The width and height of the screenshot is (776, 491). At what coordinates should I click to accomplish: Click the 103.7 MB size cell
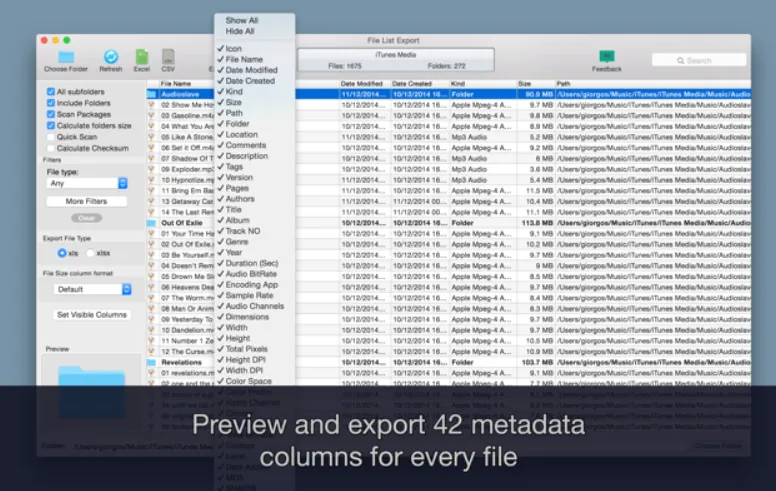(x=537, y=362)
